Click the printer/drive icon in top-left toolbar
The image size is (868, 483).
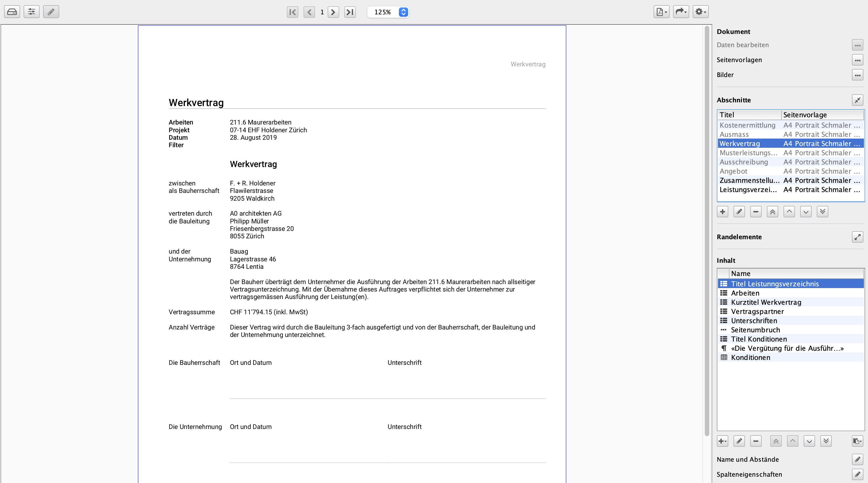click(12, 12)
